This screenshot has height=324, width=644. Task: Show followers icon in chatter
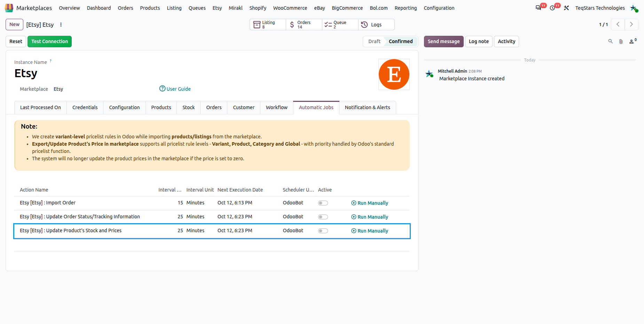click(633, 41)
